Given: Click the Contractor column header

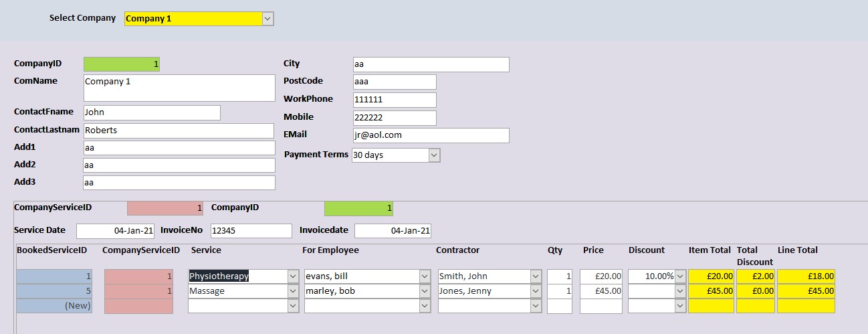Looking at the screenshot, I should tap(458, 250).
